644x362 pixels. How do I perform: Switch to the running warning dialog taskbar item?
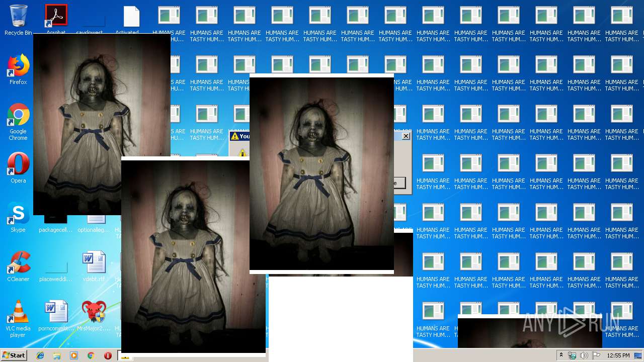125,357
